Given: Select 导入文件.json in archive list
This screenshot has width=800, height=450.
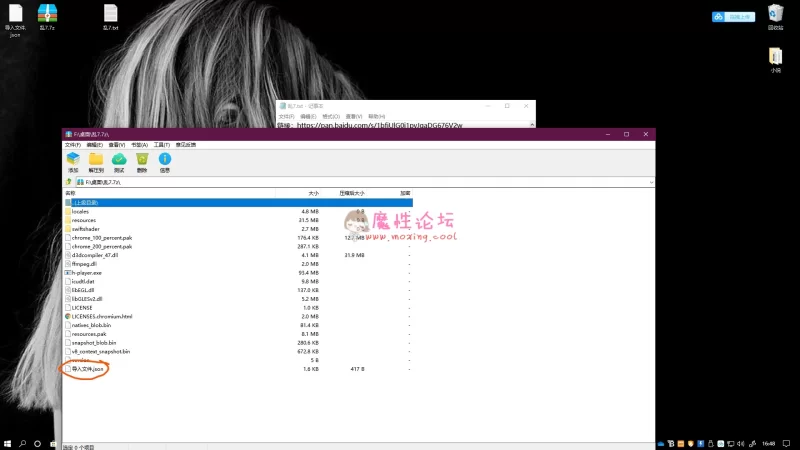Looking at the screenshot, I should click(x=87, y=369).
